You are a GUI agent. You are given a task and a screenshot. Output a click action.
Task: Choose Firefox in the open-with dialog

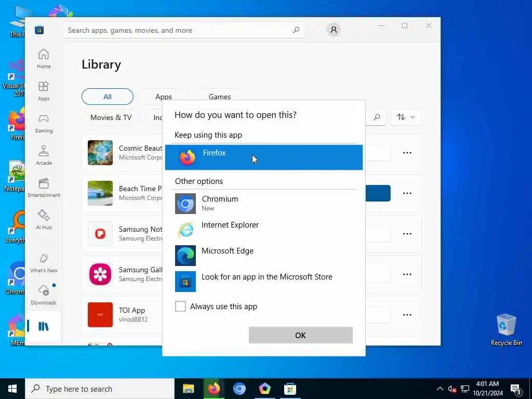(x=263, y=157)
